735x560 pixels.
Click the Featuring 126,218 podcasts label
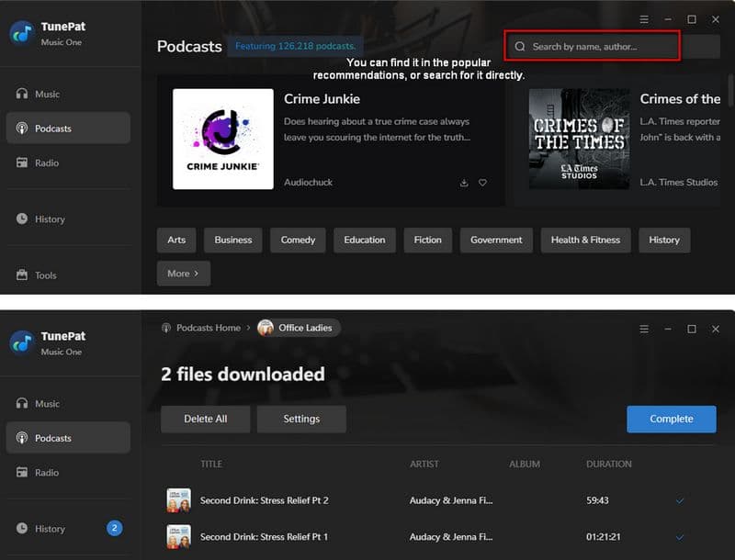pos(295,46)
